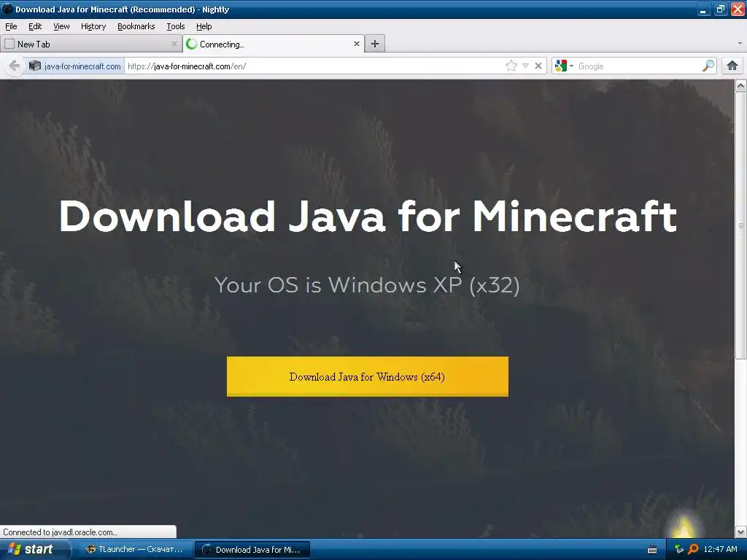Click the 12:47 AM system clock
Viewport: 747px width, 560px height.
tap(720, 549)
